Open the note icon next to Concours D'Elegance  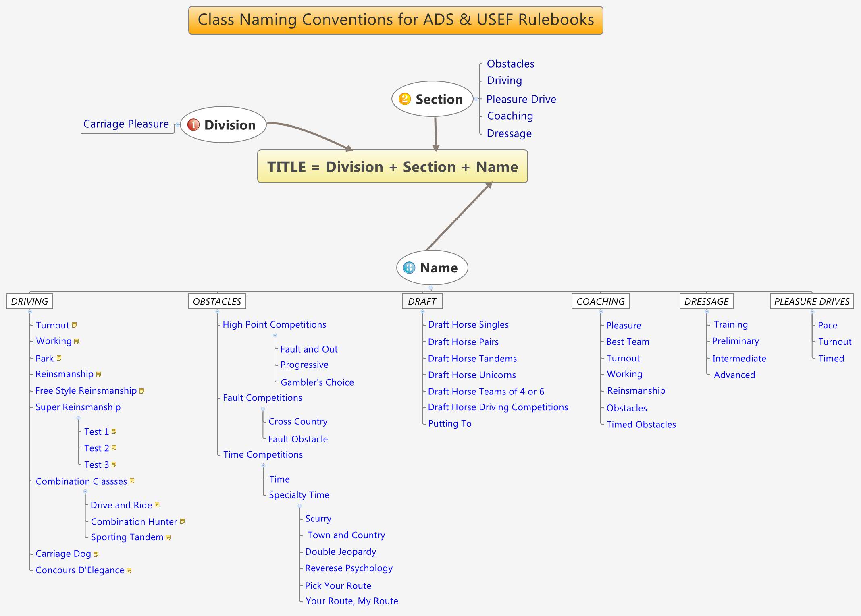129,570
